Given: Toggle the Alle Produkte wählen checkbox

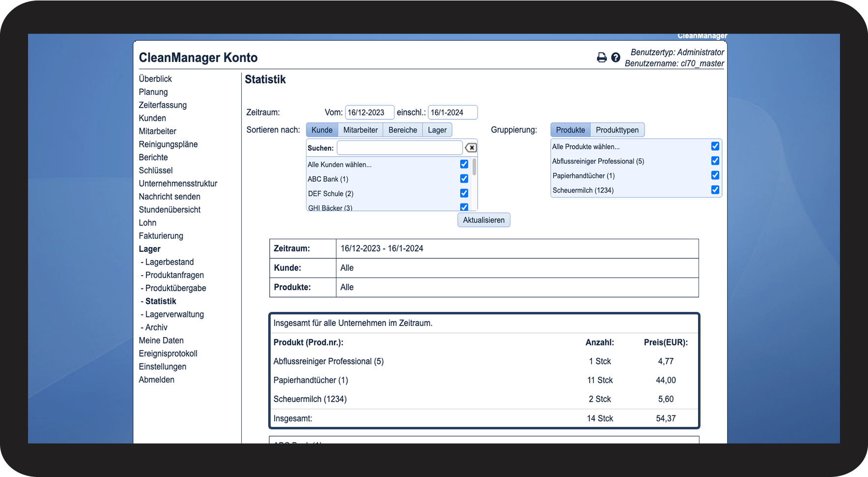Looking at the screenshot, I should [715, 146].
